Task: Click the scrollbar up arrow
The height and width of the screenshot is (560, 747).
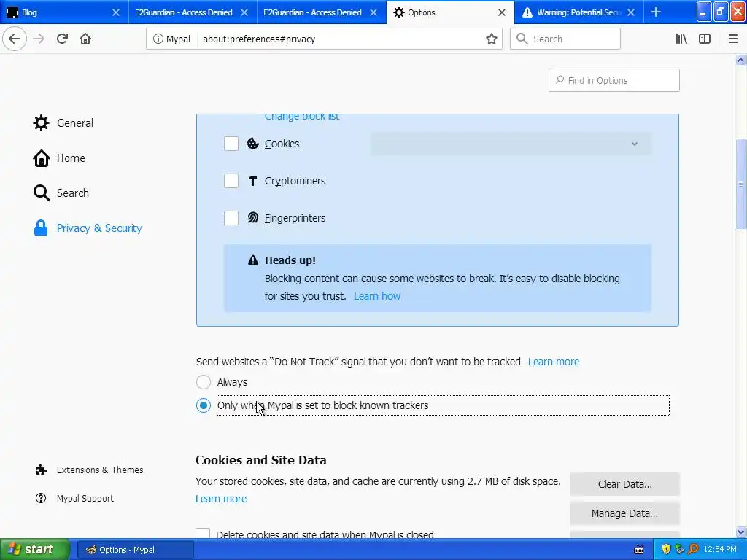Action: (740, 60)
